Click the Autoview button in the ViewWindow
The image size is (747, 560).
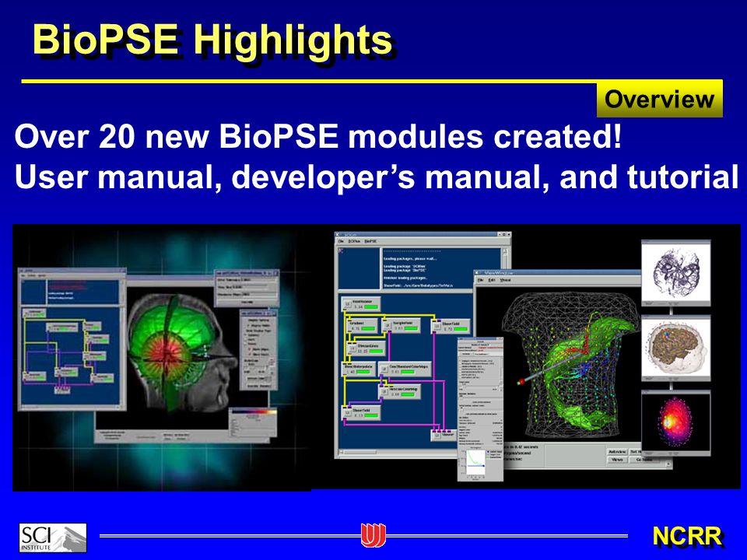click(x=617, y=451)
